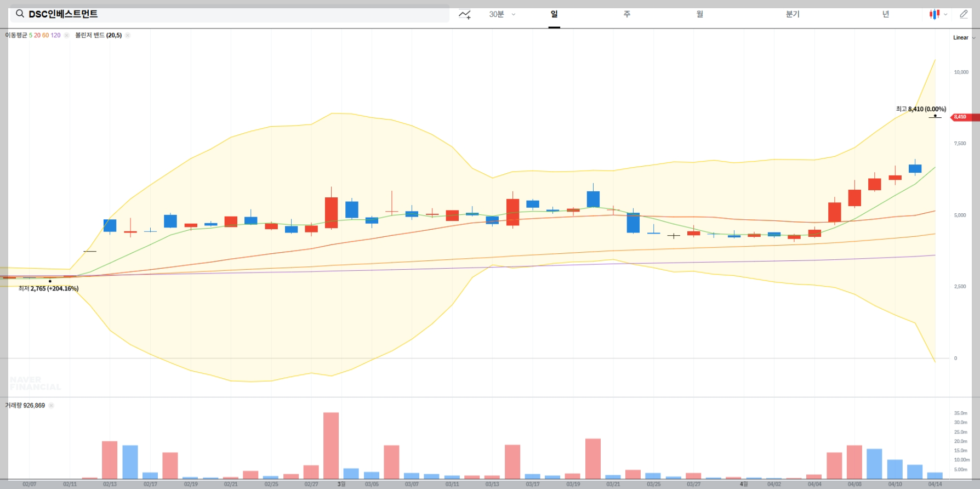Click the 02/13 date axis label

pos(110,485)
